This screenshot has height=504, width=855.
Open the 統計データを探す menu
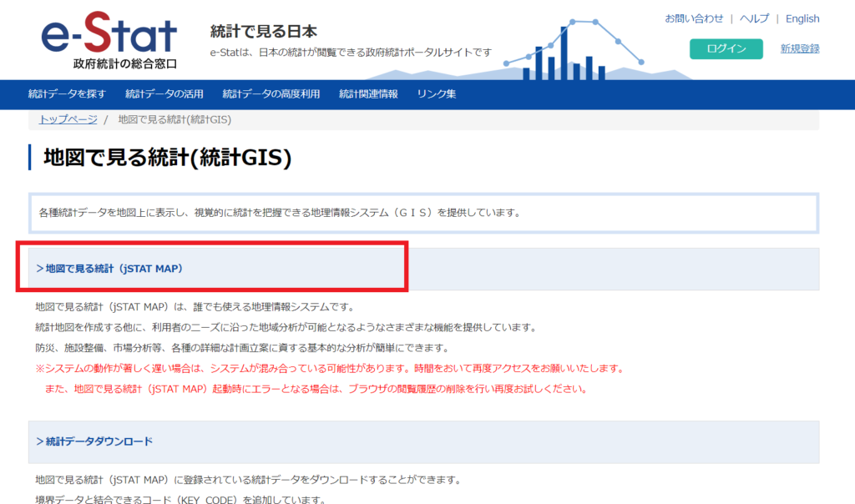point(67,93)
